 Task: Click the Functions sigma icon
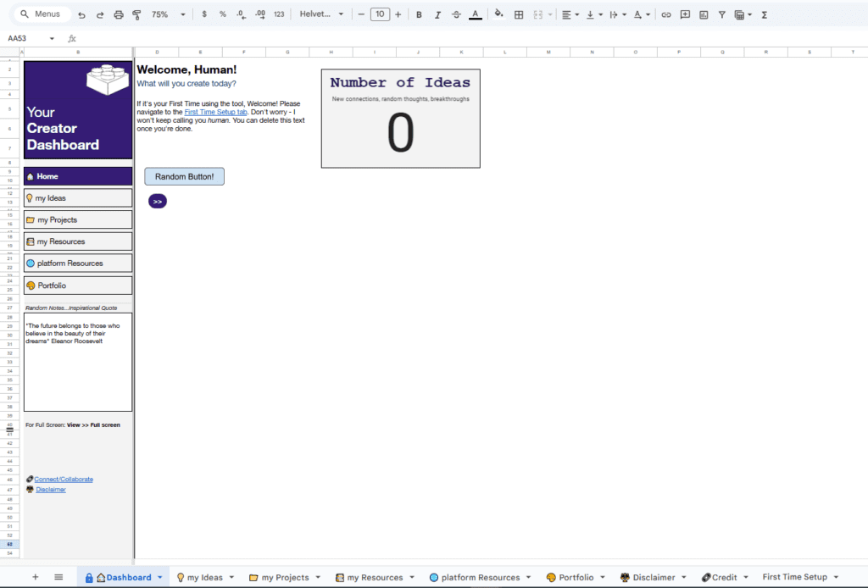point(765,15)
